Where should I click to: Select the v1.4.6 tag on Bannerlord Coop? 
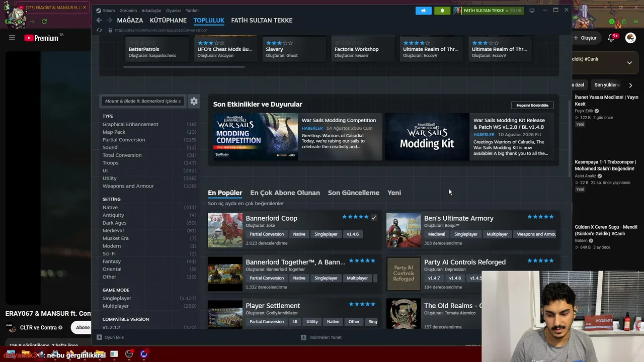tap(353, 234)
